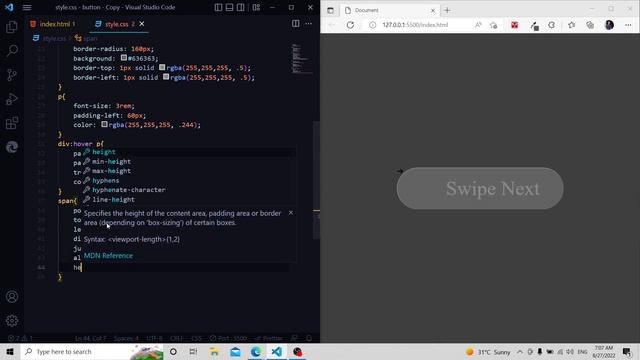This screenshot has width=640, height=360.
Task: Open the MDN Reference link
Action: [108, 256]
